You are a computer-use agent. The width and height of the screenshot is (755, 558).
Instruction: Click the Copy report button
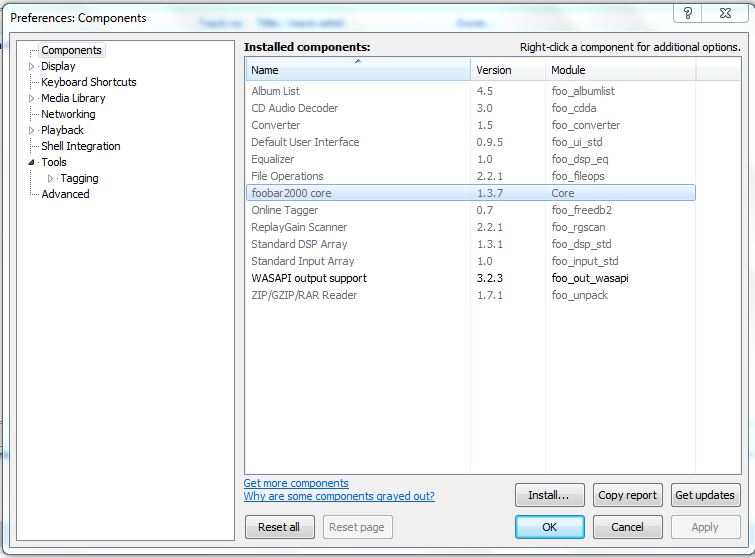(627, 495)
